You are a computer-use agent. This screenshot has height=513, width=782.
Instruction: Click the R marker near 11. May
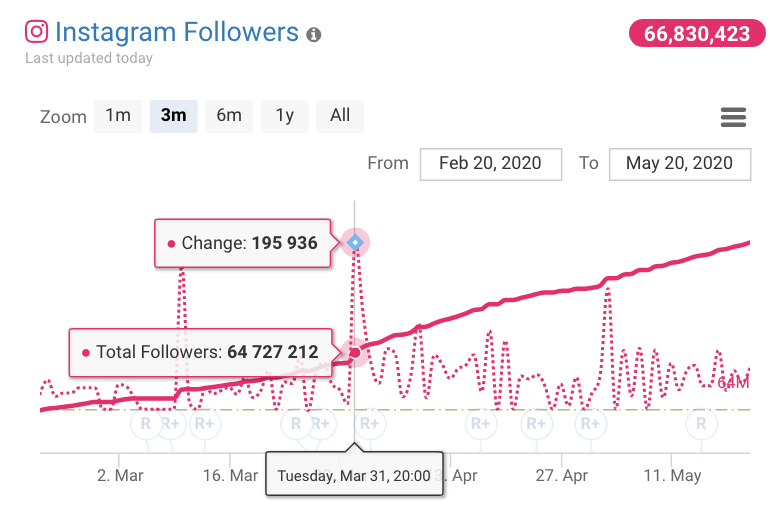tap(701, 424)
